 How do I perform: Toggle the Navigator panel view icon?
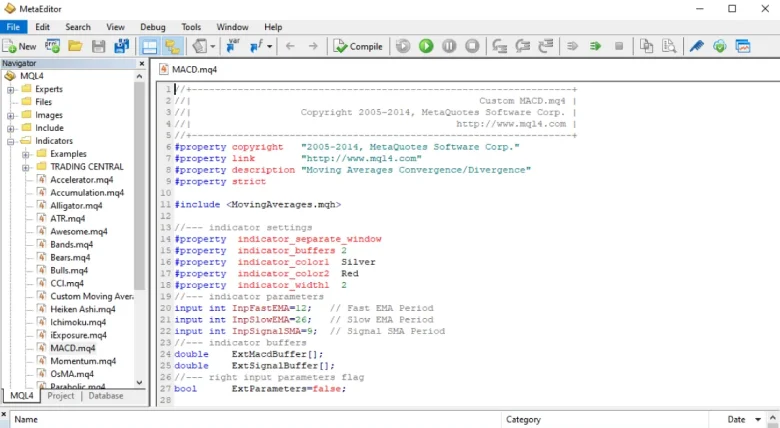tap(149, 46)
